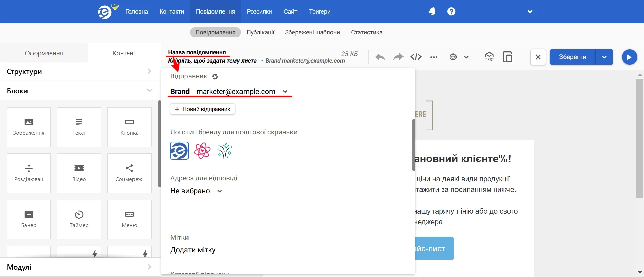The height and width of the screenshot is (277, 644).
Task: Add a Таймер timer block
Action: coord(79,219)
